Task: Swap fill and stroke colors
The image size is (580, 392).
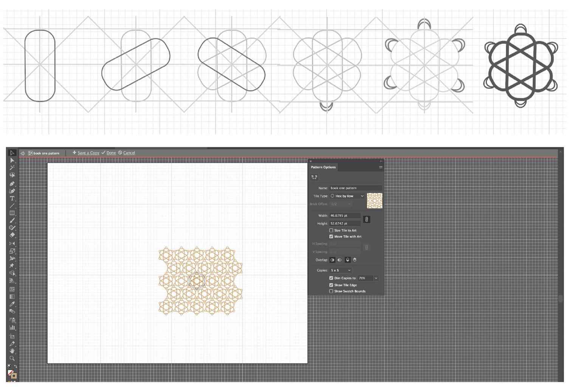Action: (16, 366)
